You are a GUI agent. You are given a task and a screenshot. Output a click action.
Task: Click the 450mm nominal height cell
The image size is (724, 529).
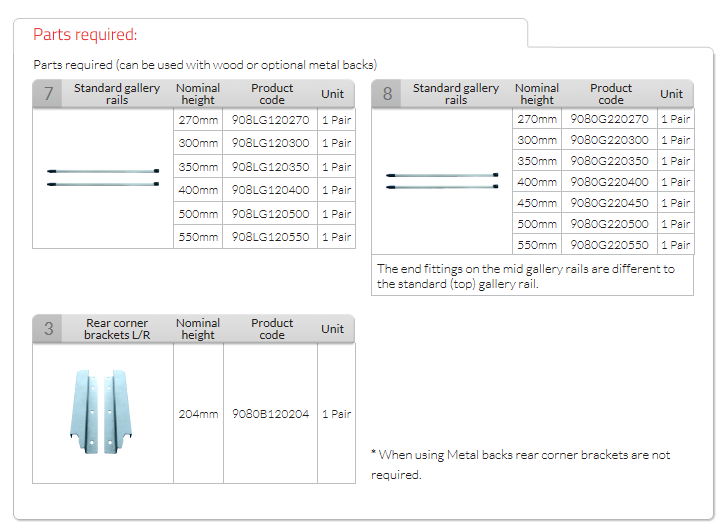[537, 203]
